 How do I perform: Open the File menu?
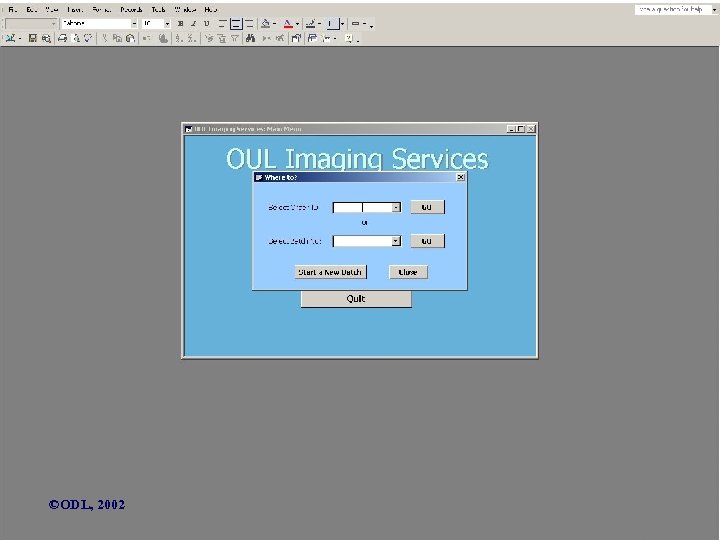[12, 9]
